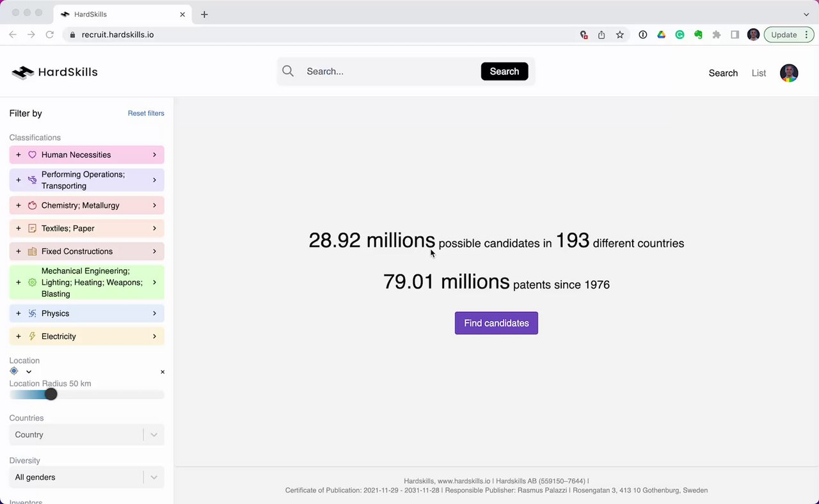Click the Find candidates button
Screen dimensions: 819x504
496,323
